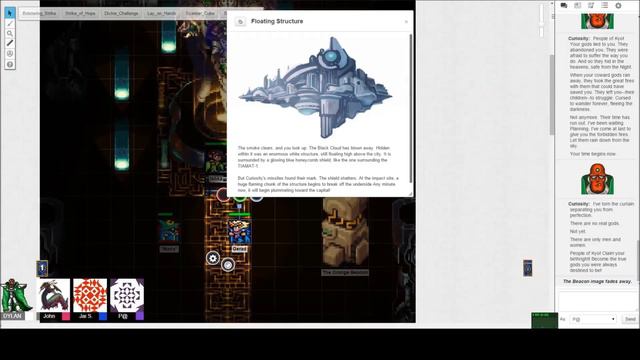Click P@ purple player color swatch
The image size is (640, 360).
pyautogui.click(x=140, y=316)
